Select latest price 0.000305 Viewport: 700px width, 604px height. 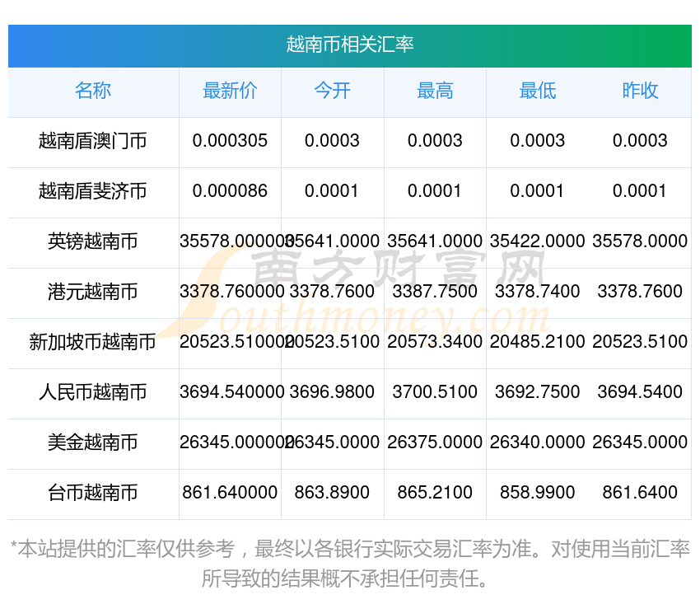point(230,141)
